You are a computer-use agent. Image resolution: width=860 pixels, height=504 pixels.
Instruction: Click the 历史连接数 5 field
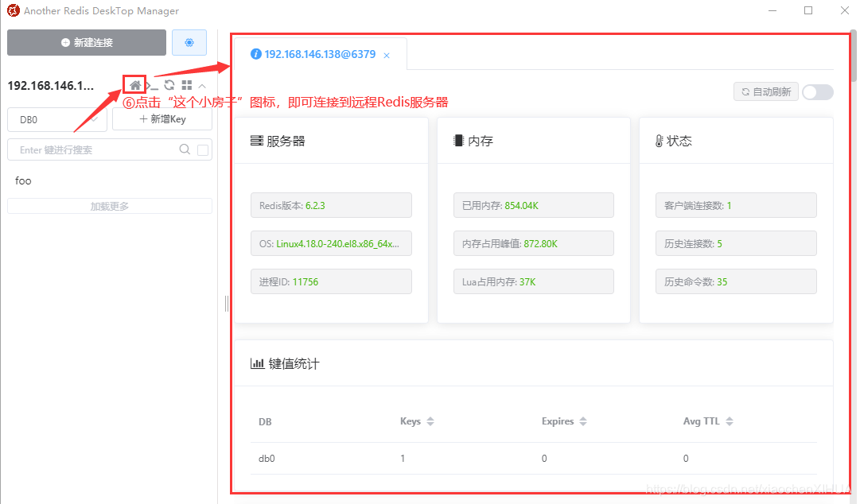[x=736, y=243]
